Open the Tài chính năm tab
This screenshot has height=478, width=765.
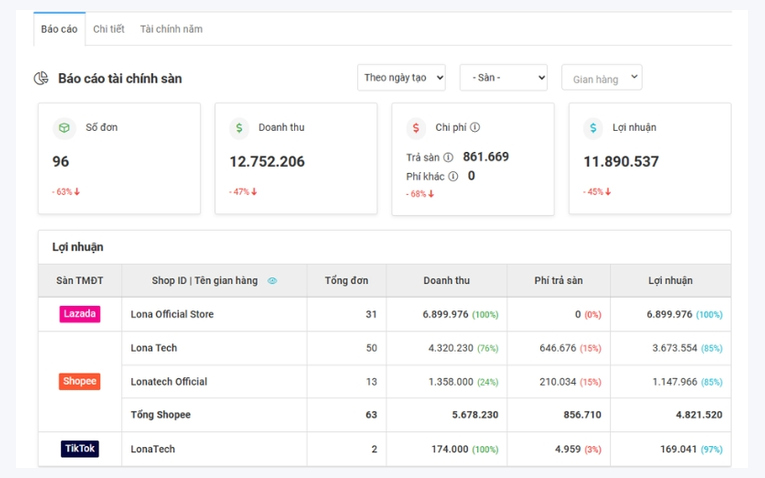click(171, 29)
